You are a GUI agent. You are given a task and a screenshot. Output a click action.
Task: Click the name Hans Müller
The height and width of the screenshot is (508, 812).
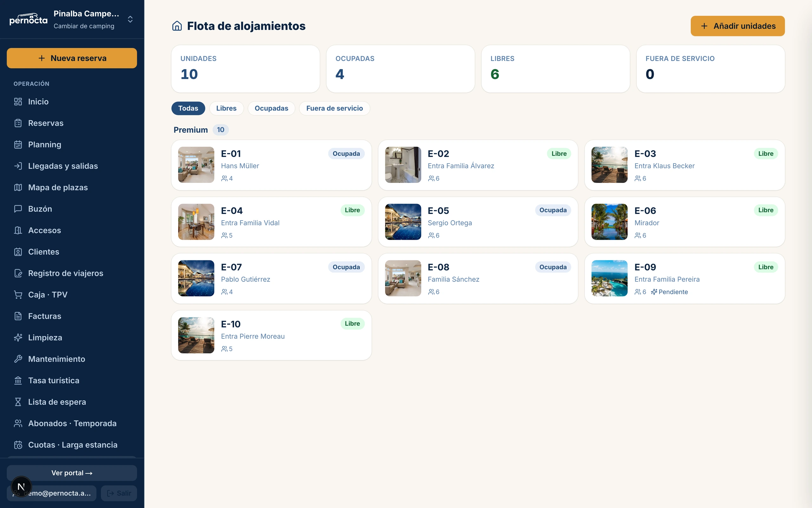coord(240,166)
